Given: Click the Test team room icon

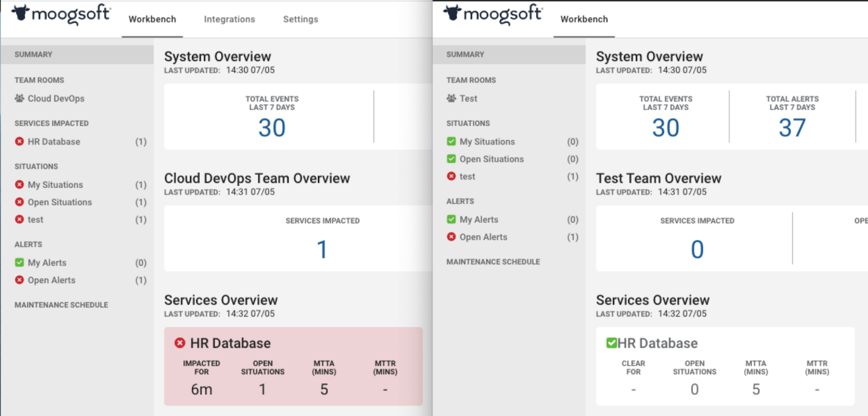Looking at the screenshot, I should pyautogui.click(x=452, y=98).
